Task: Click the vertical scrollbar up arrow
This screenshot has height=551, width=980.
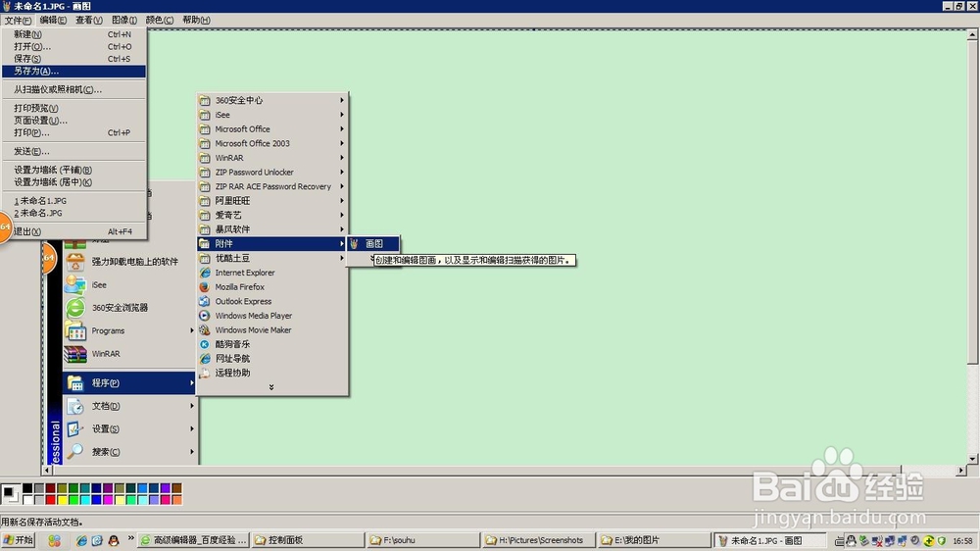Action: click(x=973, y=35)
